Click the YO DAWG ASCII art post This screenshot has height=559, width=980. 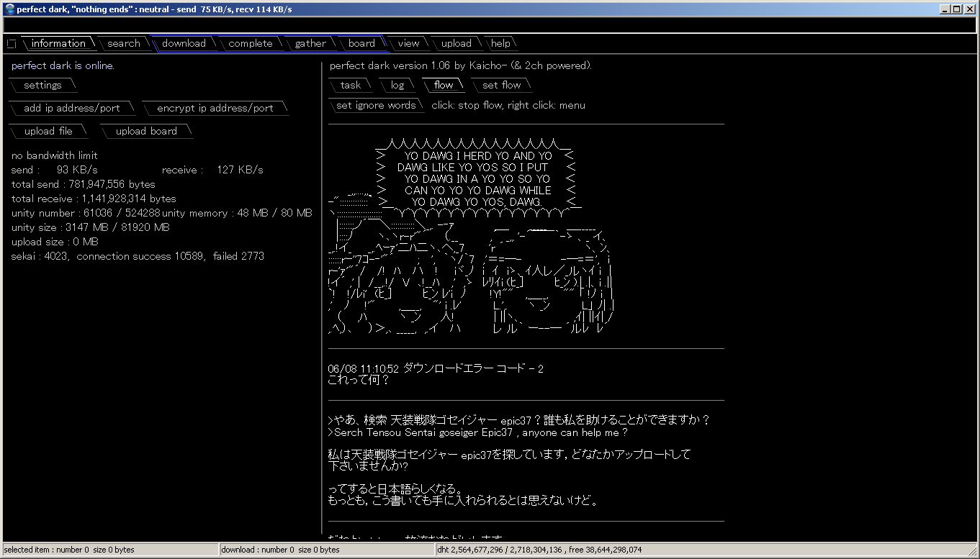click(x=472, y=236)
